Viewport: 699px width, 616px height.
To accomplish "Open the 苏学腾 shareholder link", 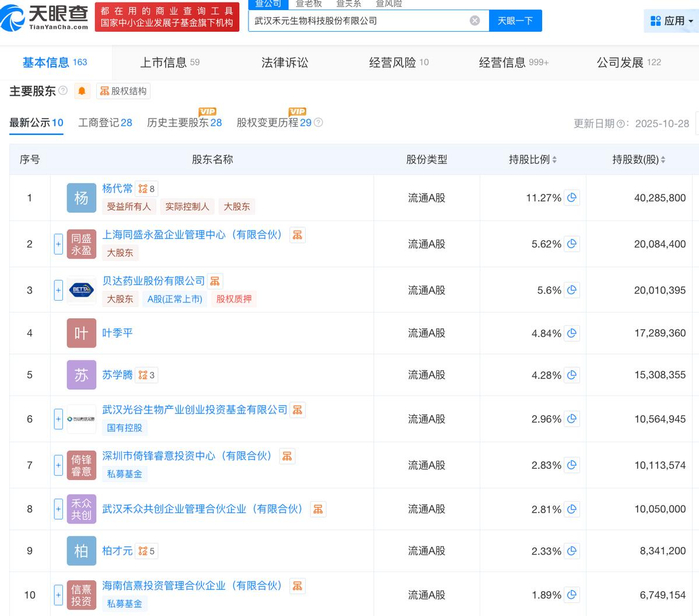I will [117, 375].
